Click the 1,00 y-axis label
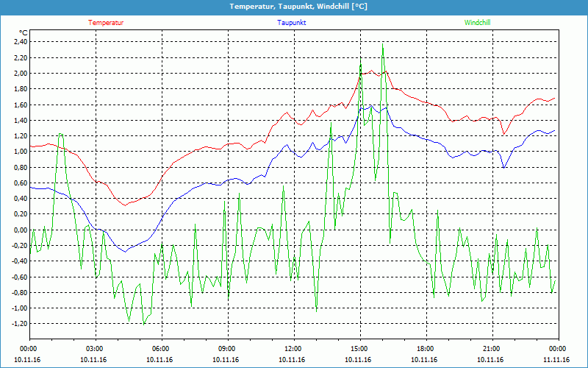Viewport: 588px width, 368px height. (x=21, y=152)
